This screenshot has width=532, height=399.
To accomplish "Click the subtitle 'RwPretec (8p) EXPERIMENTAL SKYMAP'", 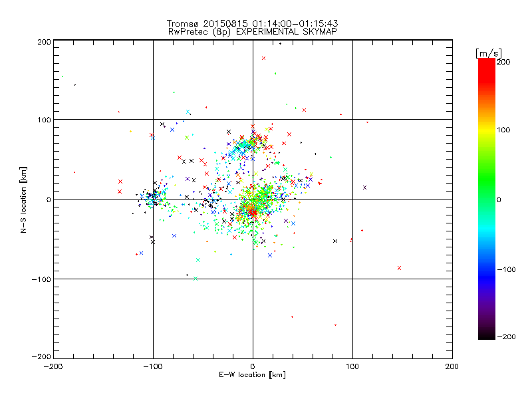I will click(x=253, y=31).
